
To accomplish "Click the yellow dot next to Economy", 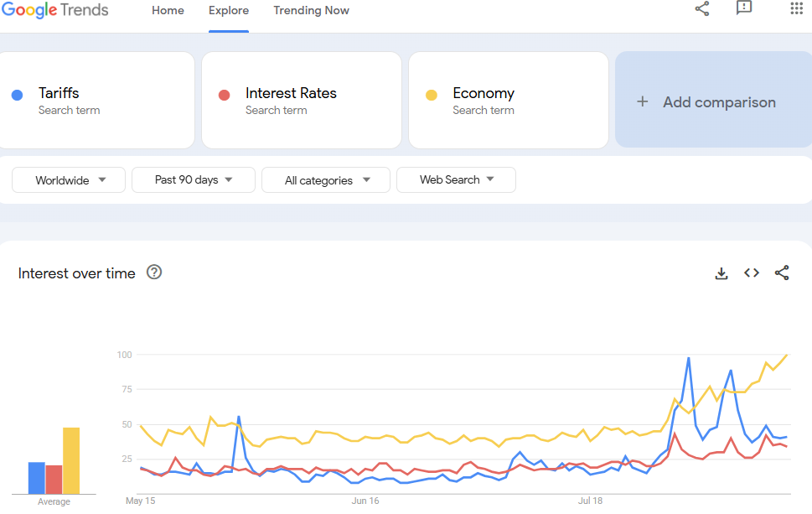I will 432,95.
